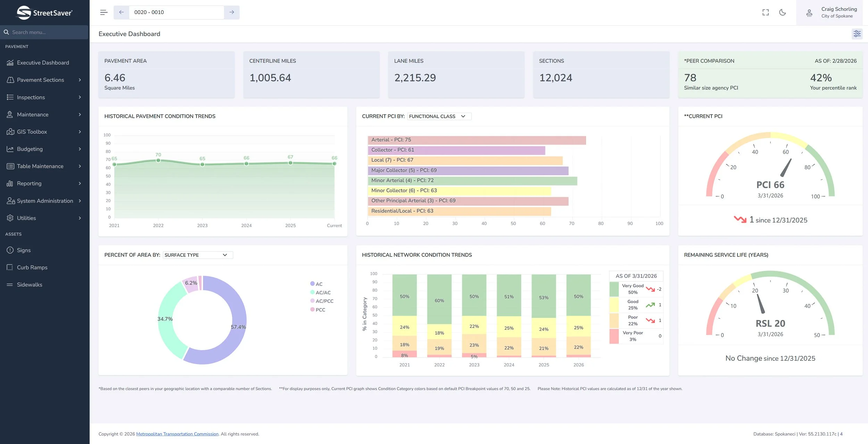Viewport: 868px width, 444px height.
Task: Click the Collector PCI 61 bar
Action: (456, 150)
